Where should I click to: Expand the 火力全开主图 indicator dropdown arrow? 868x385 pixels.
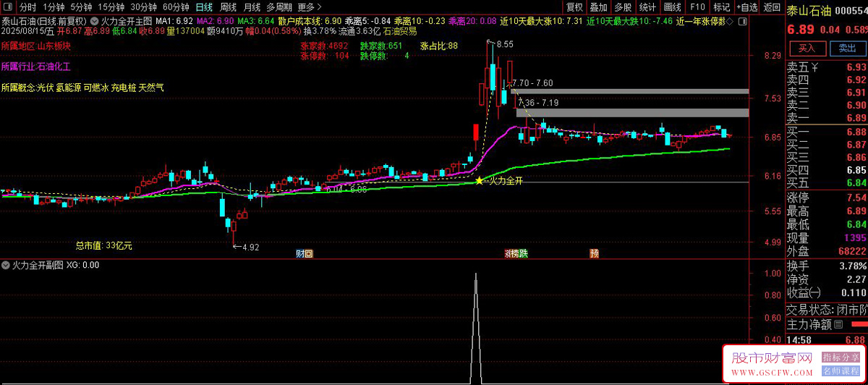[x=94, y=22]
